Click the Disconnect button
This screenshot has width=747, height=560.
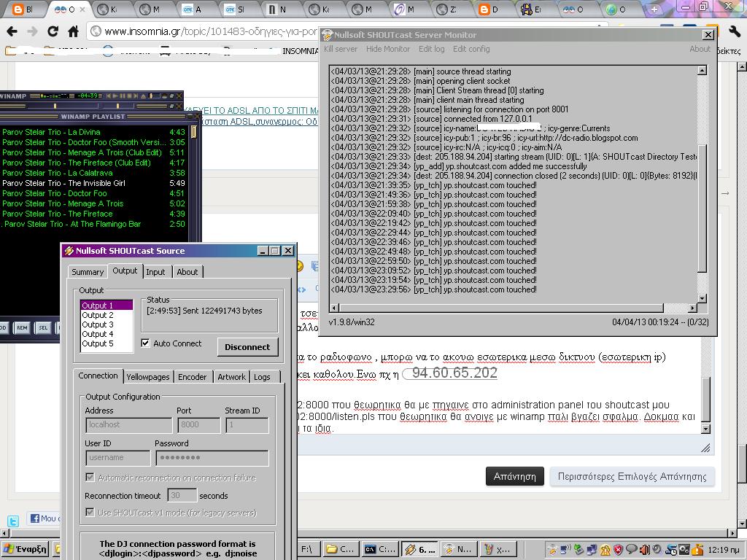click(x=247, y=347)
